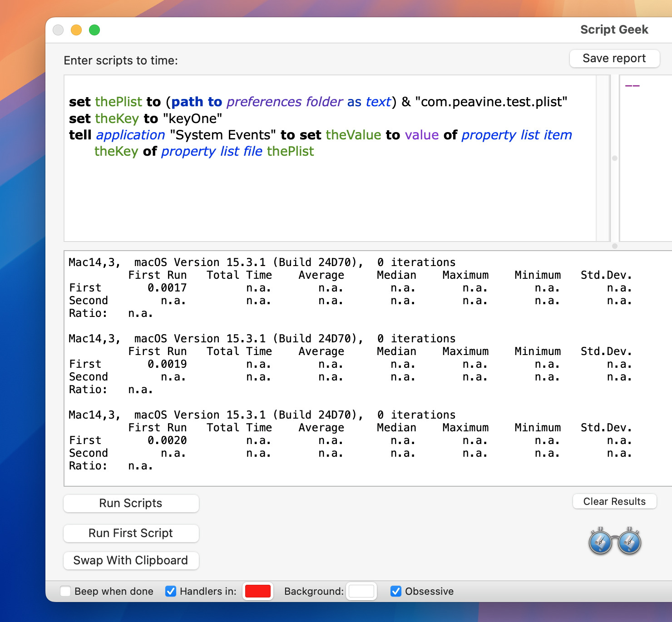
Task: Click the "com.peavine.test.plist" string
Action: point(491,102)
